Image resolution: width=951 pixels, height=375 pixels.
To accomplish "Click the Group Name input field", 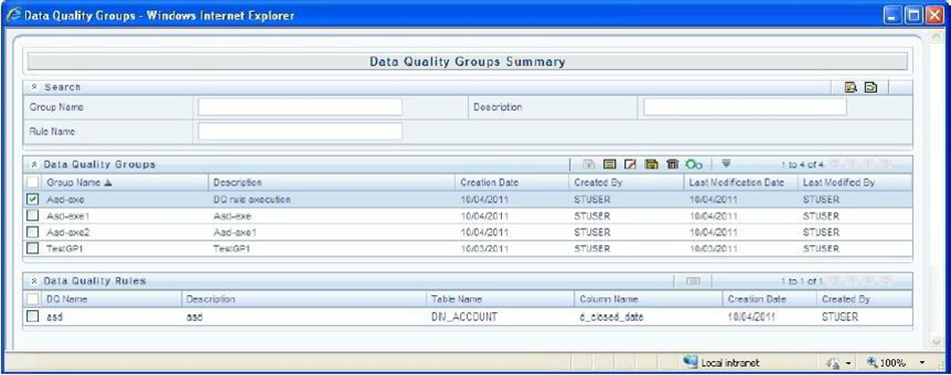I will (300, 107).
